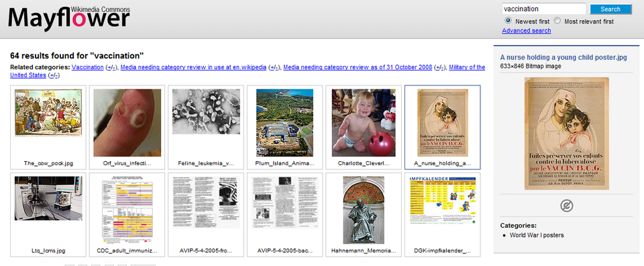Open the DGK-impfkalender_... calendar image
644x266 pixels.
[x=443, y=200]
